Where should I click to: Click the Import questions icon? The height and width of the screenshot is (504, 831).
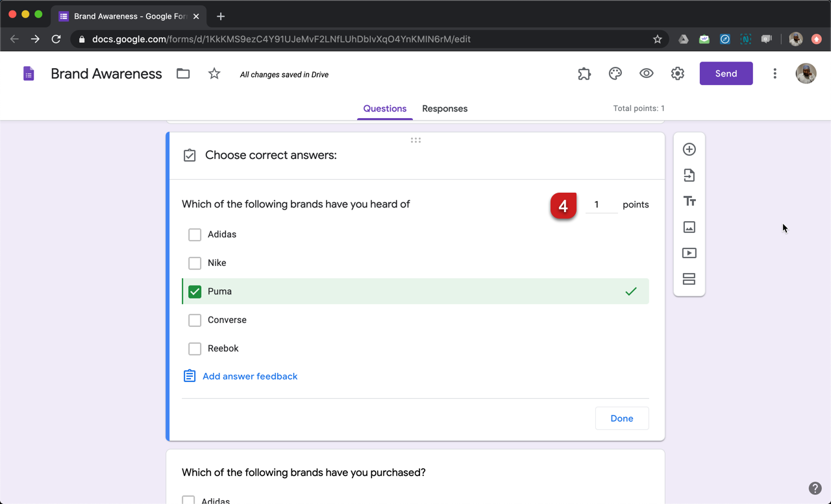tap(689, 175)
